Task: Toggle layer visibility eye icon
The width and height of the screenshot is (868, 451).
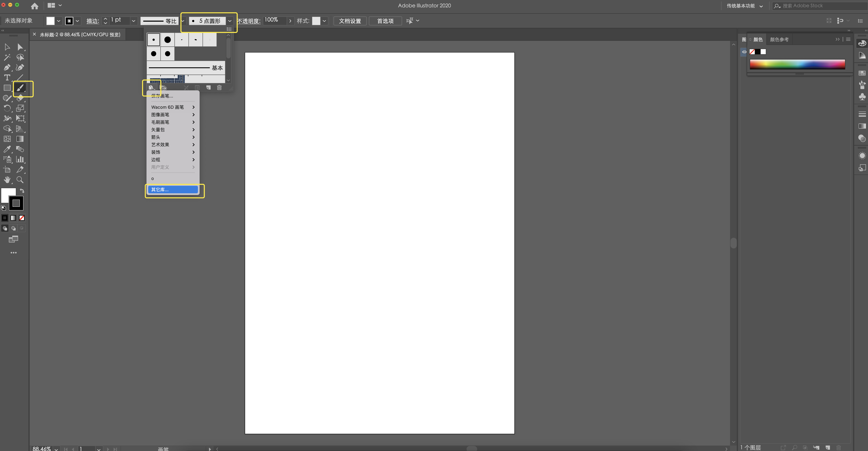Action: 744,52
